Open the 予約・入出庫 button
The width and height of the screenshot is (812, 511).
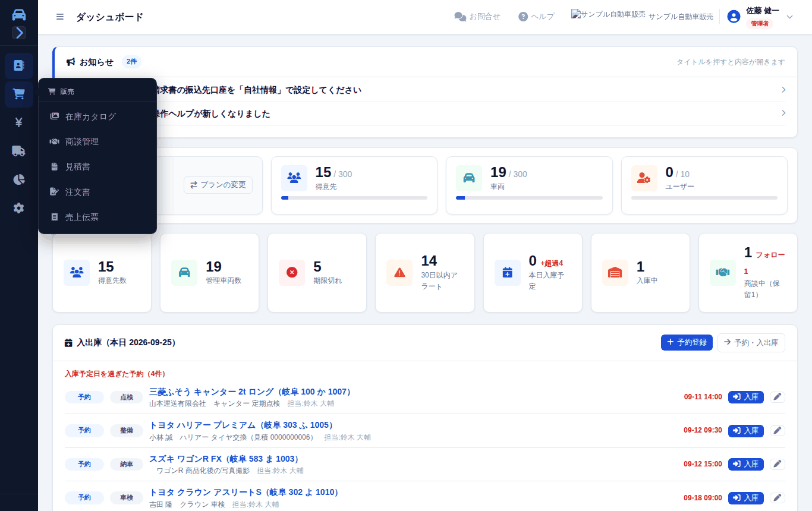click(x=751, y=342)
